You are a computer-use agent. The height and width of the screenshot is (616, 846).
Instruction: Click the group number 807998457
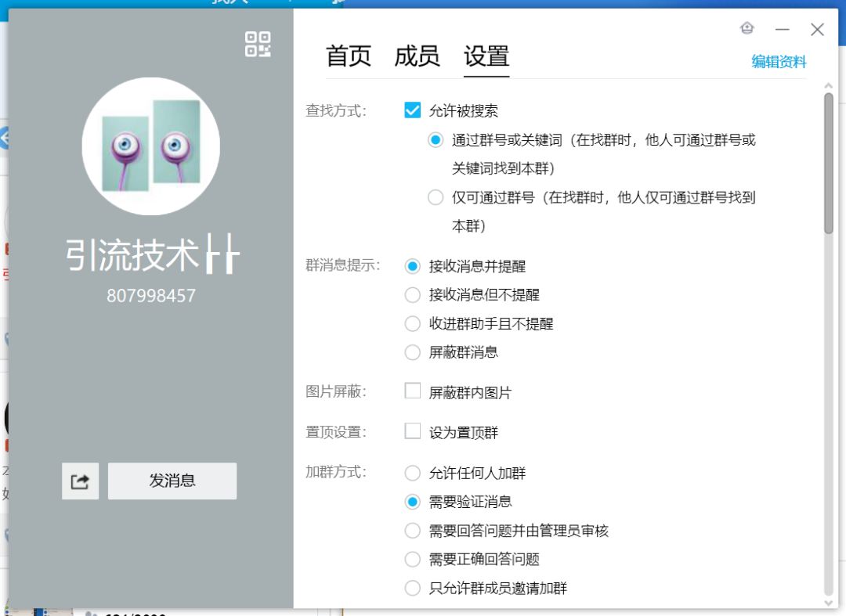click(151, 296)
